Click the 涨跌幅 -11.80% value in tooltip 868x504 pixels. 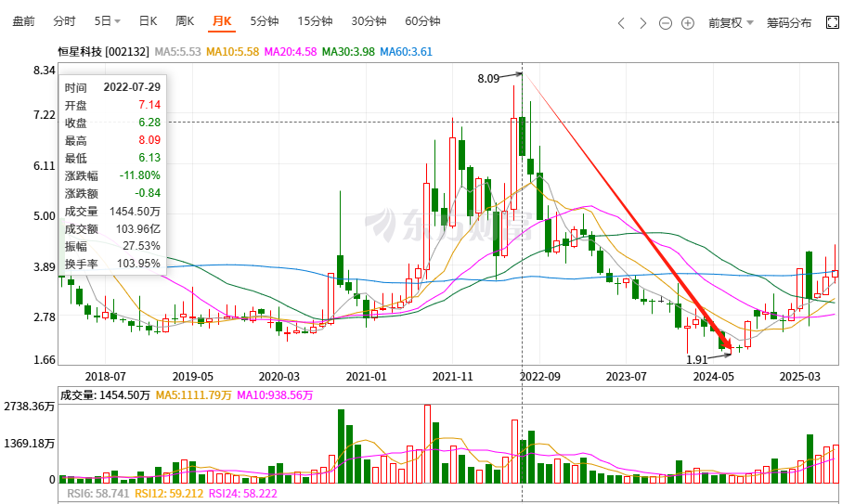pyautogui.click(x=140, y=175)
